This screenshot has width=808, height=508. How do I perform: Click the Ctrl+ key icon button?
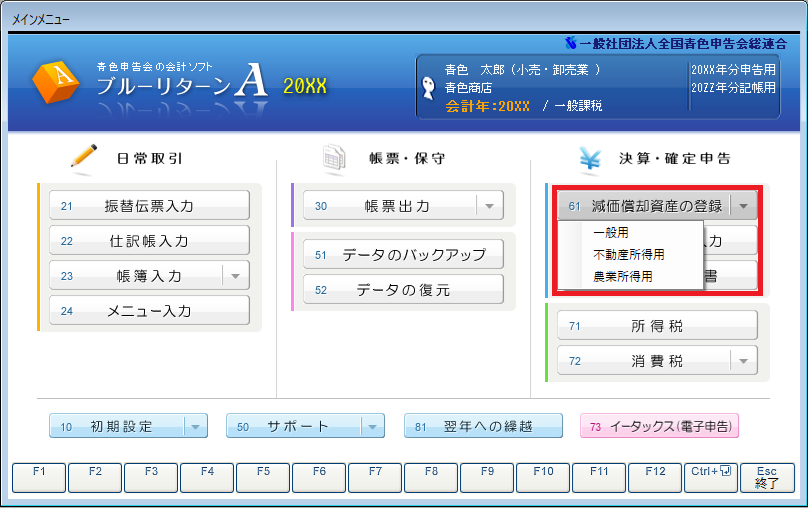coord(710,476)
